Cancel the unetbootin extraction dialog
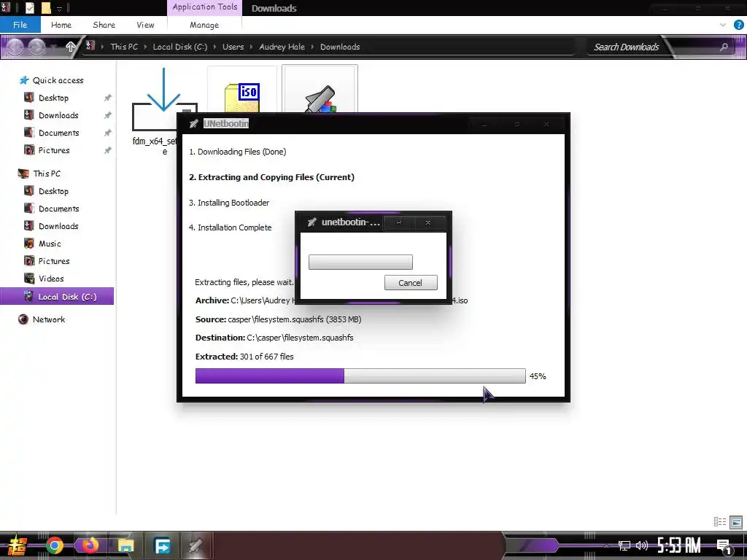Viewport: 747px width, 560px height. [410, 282]
